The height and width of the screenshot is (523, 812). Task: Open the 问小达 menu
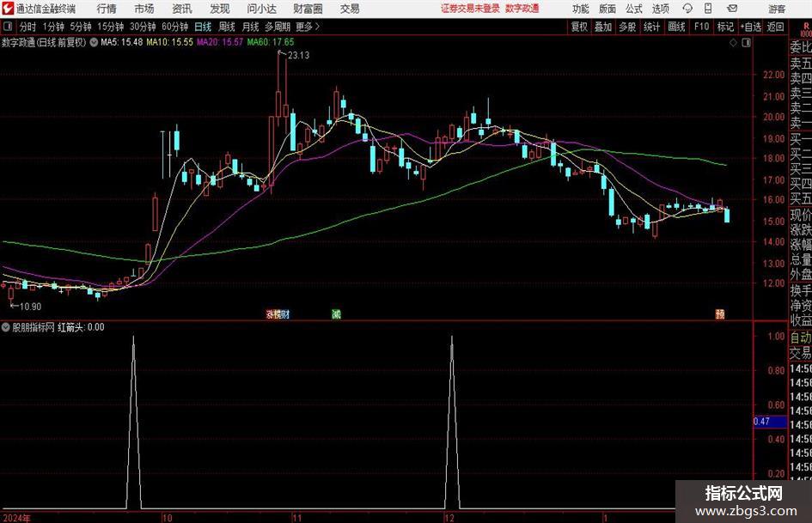click(x=261, y=9)
